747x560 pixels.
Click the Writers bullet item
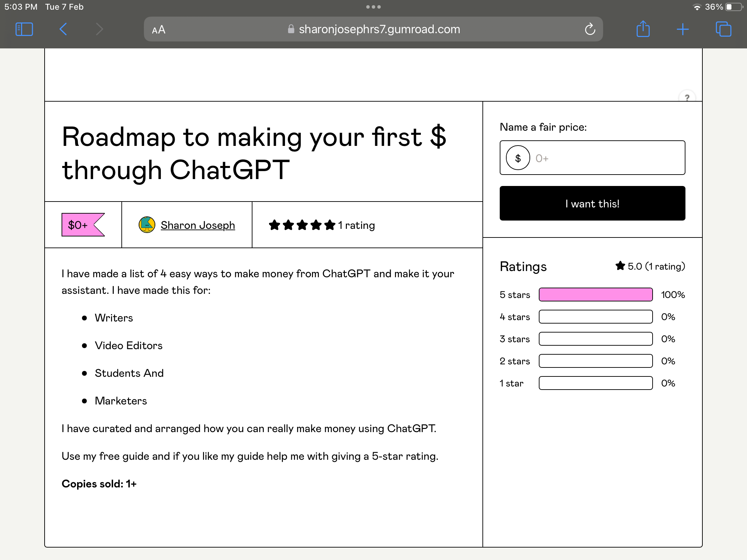click(114, 318)
